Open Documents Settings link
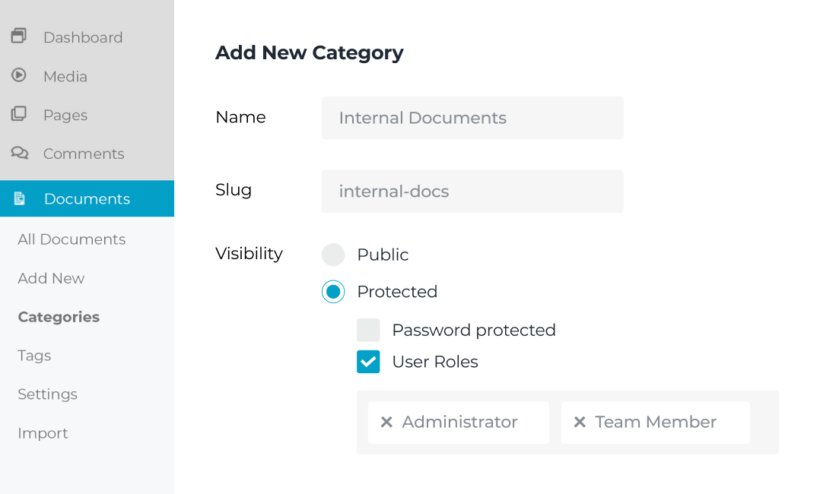Screen dimensions: 820x494 (x=48, y=394)
